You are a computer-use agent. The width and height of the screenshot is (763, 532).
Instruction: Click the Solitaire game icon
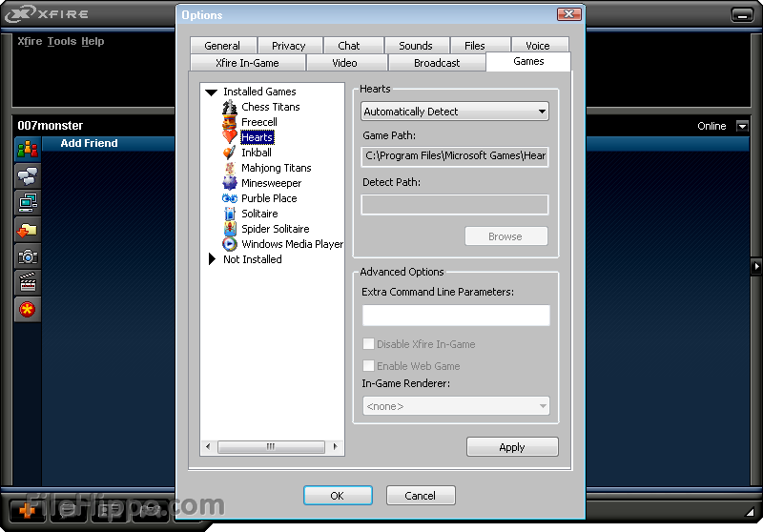pyautogui.click(x=230, y=214)
